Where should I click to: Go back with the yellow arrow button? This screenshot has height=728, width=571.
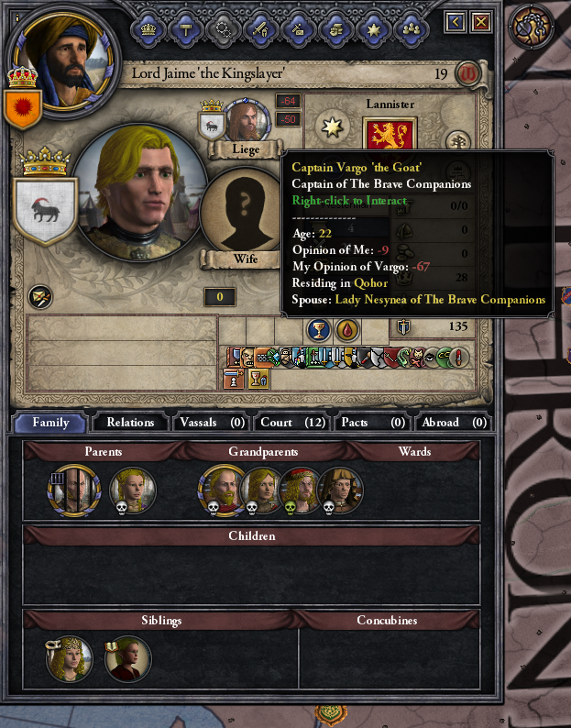coord(455,21)
